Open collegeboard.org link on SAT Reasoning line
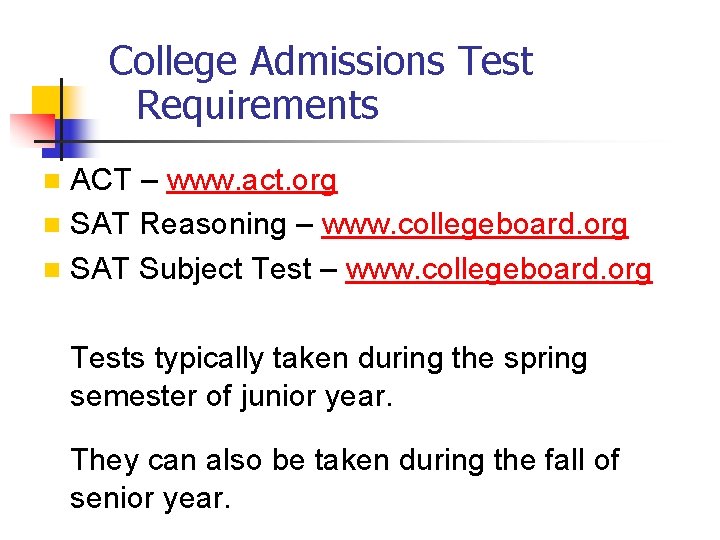Screen dimensions: 720x540 click(x=474, y=225)
